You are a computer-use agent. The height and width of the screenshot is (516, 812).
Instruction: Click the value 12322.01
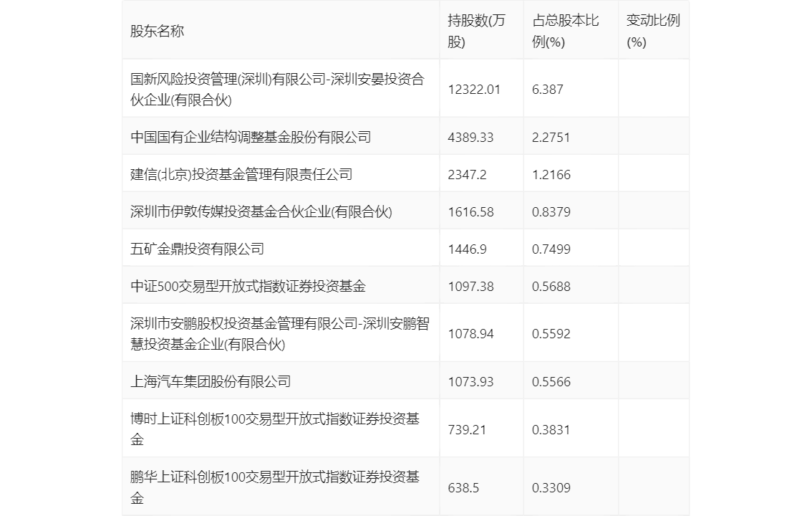(x=474, y=90)
